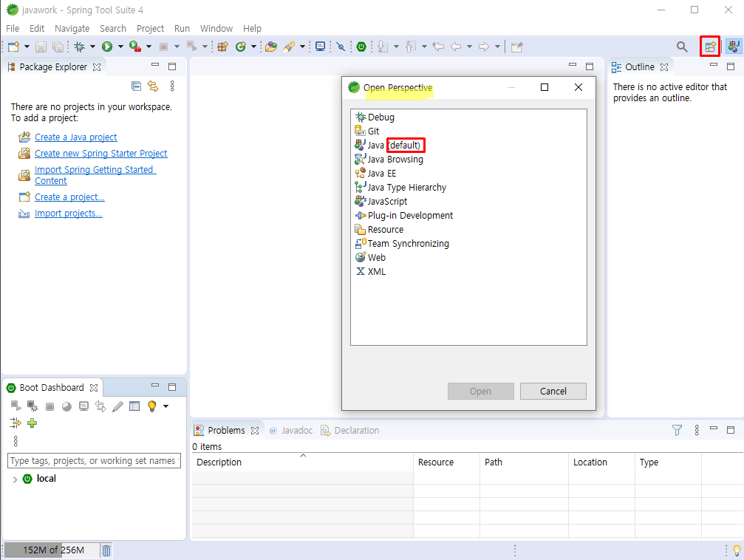Click the Save icon in the toolbar
The image size is (744, 560).
pyautogui.click(x=41, y=47)
